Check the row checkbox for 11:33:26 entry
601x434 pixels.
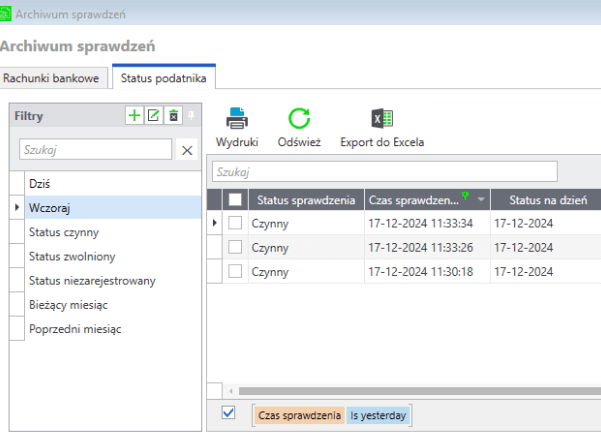pyautogui.click(x=235, y=247)
